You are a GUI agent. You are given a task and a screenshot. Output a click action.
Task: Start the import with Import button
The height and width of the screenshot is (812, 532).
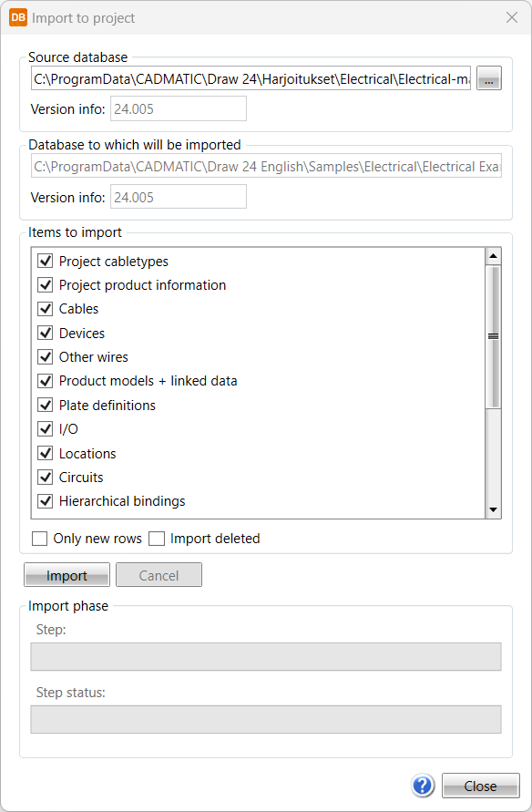66,575
